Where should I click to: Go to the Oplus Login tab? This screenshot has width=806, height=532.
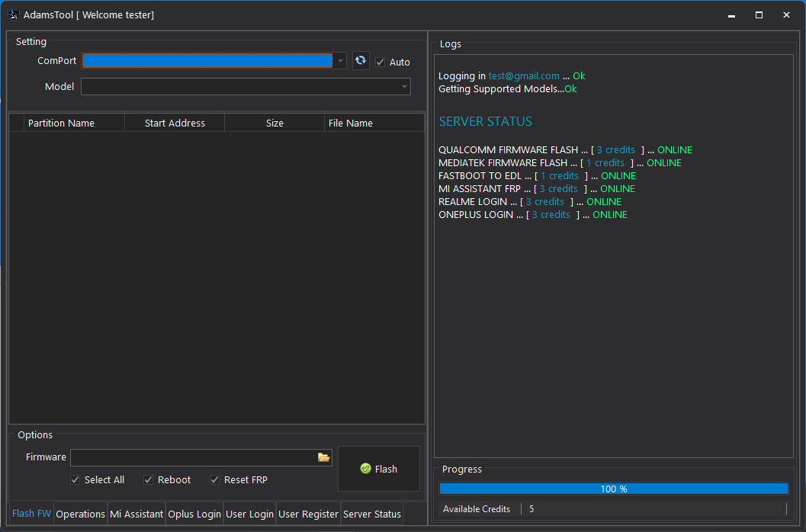194,514
